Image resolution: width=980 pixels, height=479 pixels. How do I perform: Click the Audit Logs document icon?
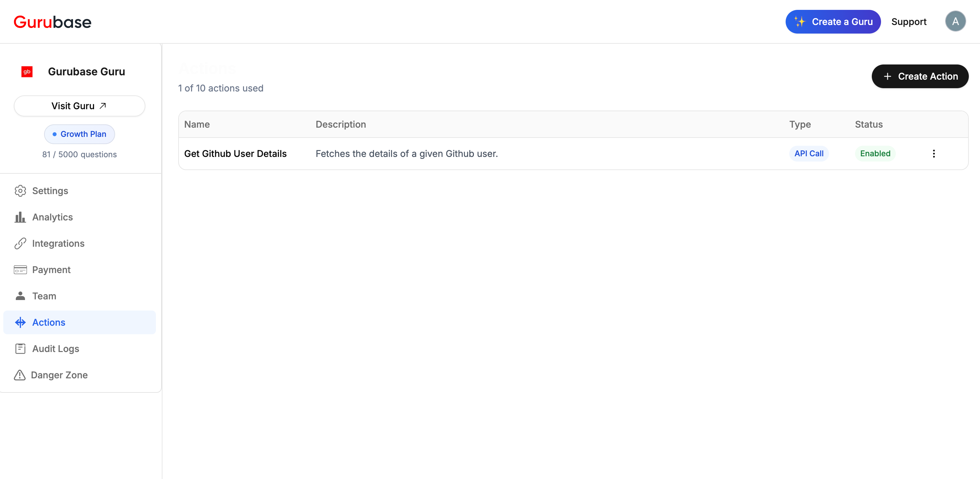tap(20, 348)
